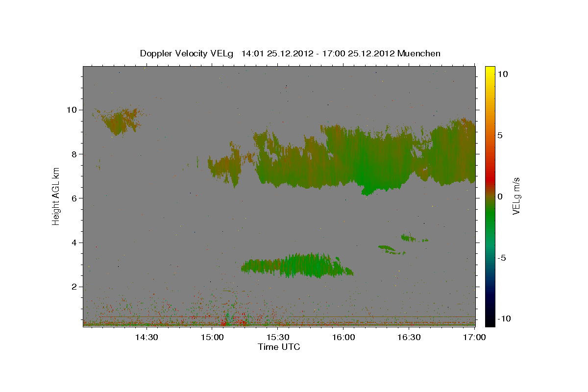Image resolution: width=588 pixels, height=392 pixels.
Task: Click the height tick label '2'
Action: click(75, 287)
